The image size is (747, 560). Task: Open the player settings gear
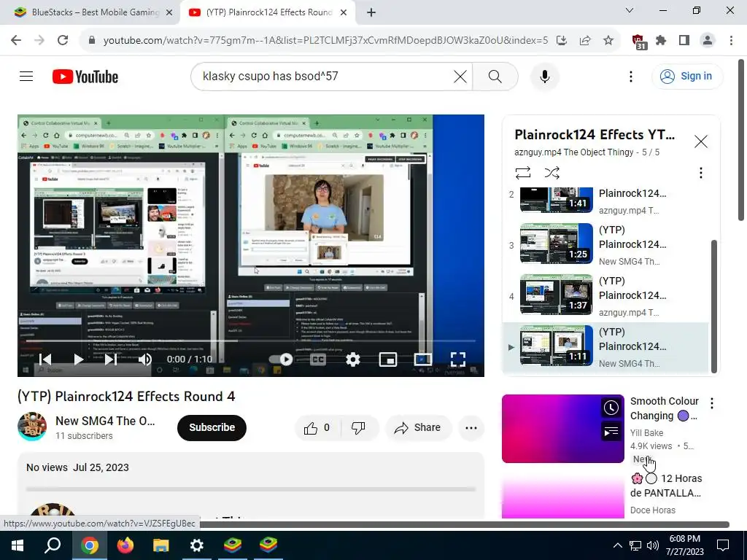point(352,359)
